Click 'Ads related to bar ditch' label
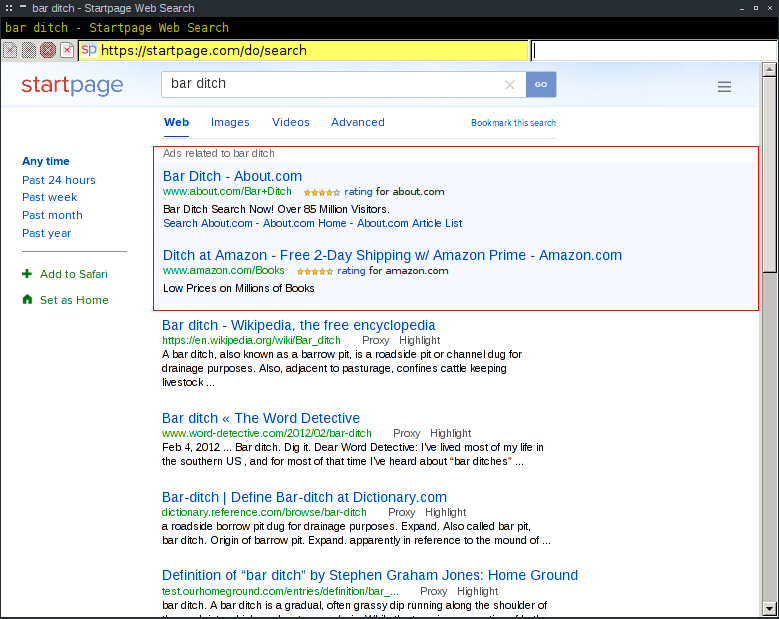Image resolution: width=779 pixels, height=619 pixels. (219, 154)
